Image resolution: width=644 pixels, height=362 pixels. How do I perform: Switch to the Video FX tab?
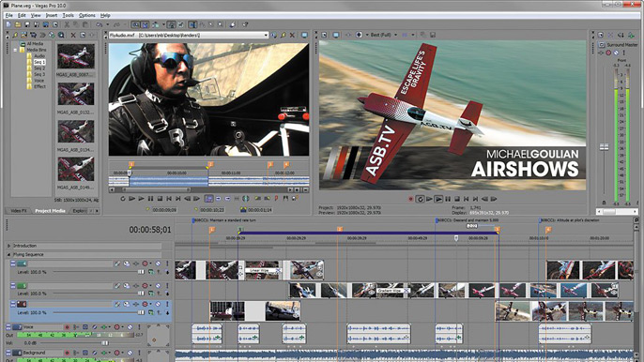pyautogui.click(x=19, y=211)
